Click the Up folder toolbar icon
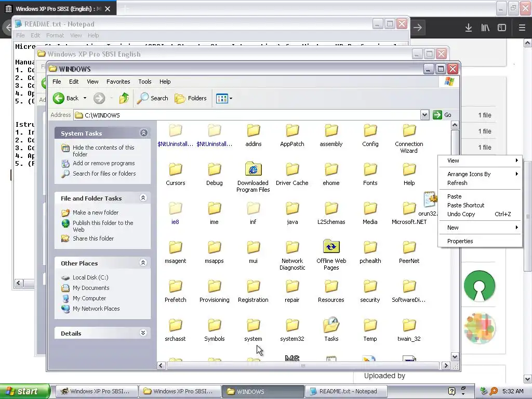The height and width of the screenshot is (399, 532). coord(124,98)
